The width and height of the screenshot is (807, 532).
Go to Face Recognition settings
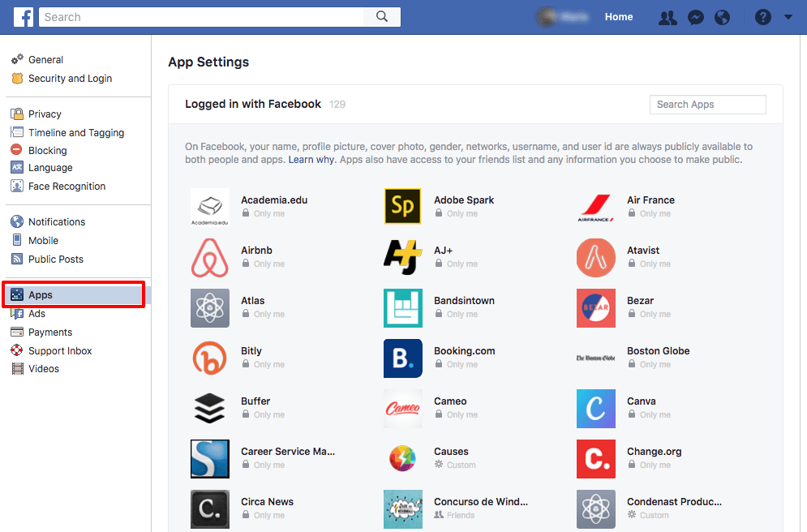click(67, 187)
